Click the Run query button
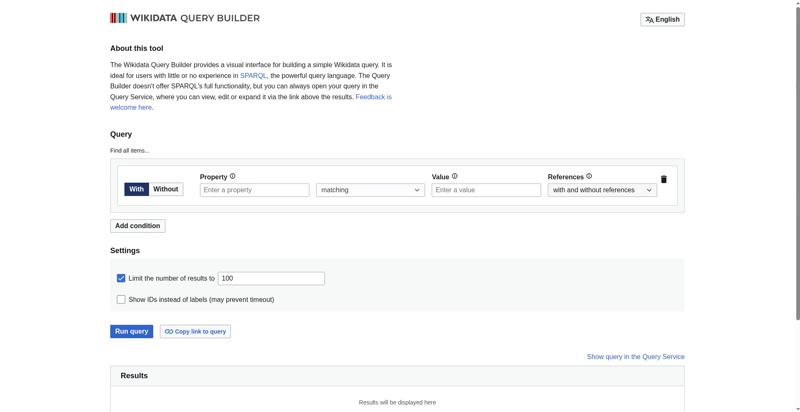 [132, 331]
